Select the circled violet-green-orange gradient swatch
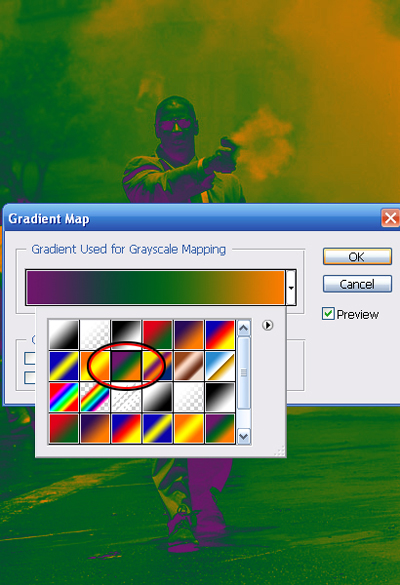This screenshot has width=400, height=585. click(x=126, y=366)
